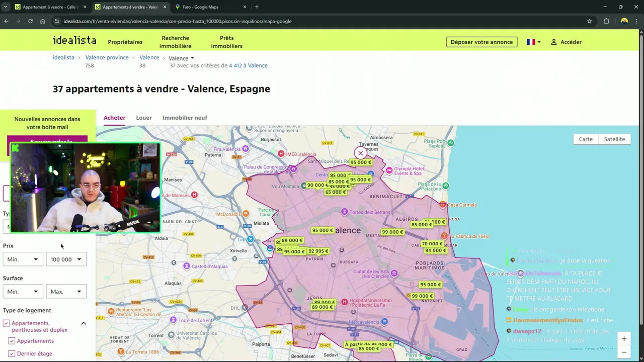This screenshot has height=362, width=644.
Task: Click Olympia Hotel map pin
Action: [x=389, y=170]
